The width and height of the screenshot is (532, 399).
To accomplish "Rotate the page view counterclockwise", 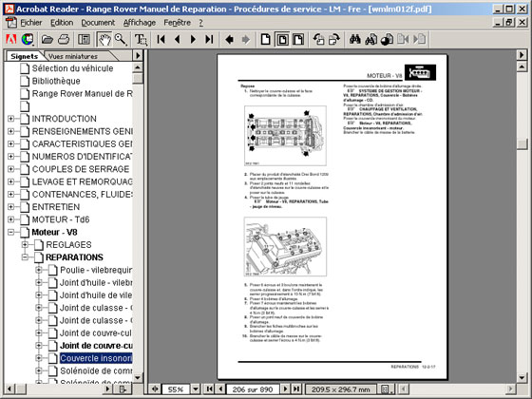I will [318, 40].
